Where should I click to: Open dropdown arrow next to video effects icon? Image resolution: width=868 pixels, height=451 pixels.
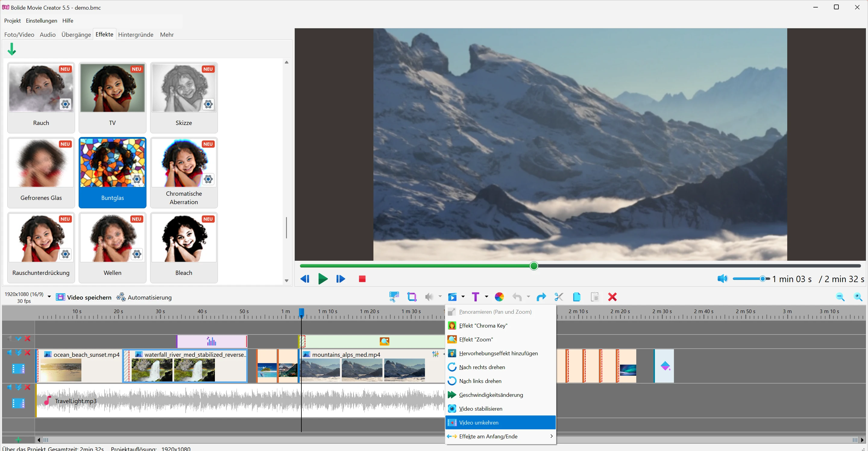(x=463, y=297)
